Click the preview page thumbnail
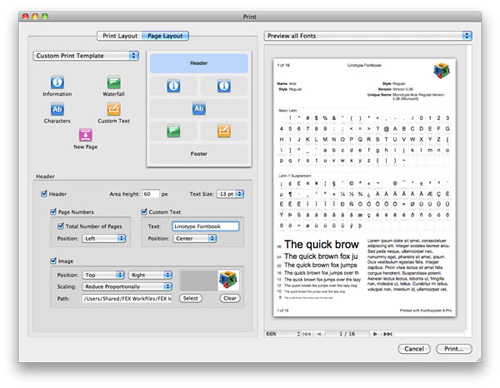The width and height of the screenshot is (500, 388). [x=364, y=188]
